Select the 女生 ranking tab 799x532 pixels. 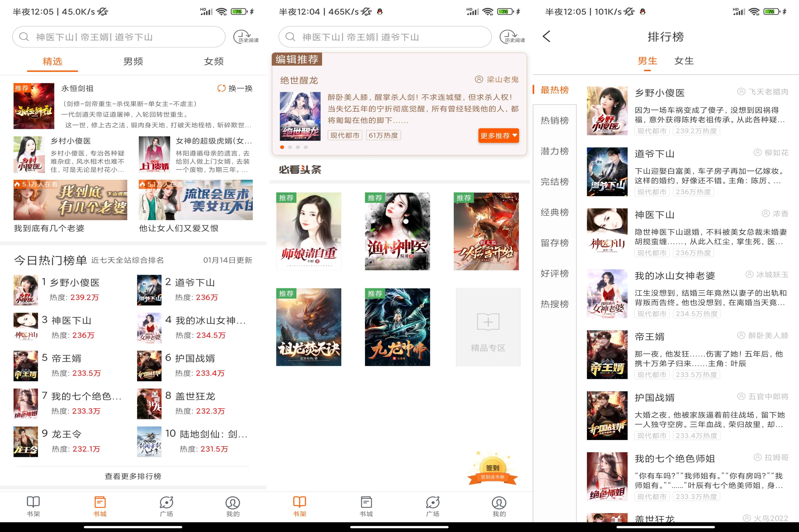point(684,61)
